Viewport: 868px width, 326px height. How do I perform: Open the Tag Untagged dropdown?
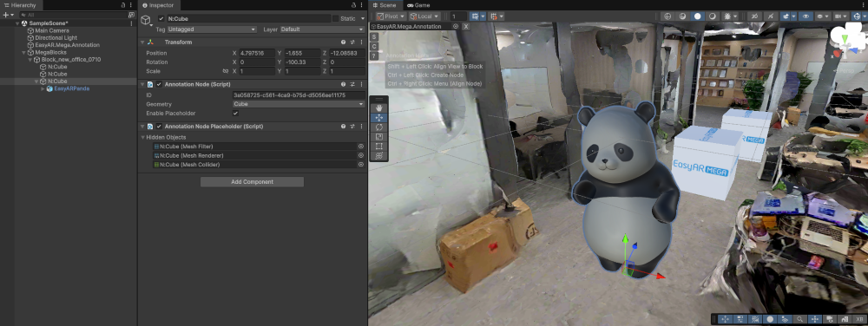[x=212, y=29]
